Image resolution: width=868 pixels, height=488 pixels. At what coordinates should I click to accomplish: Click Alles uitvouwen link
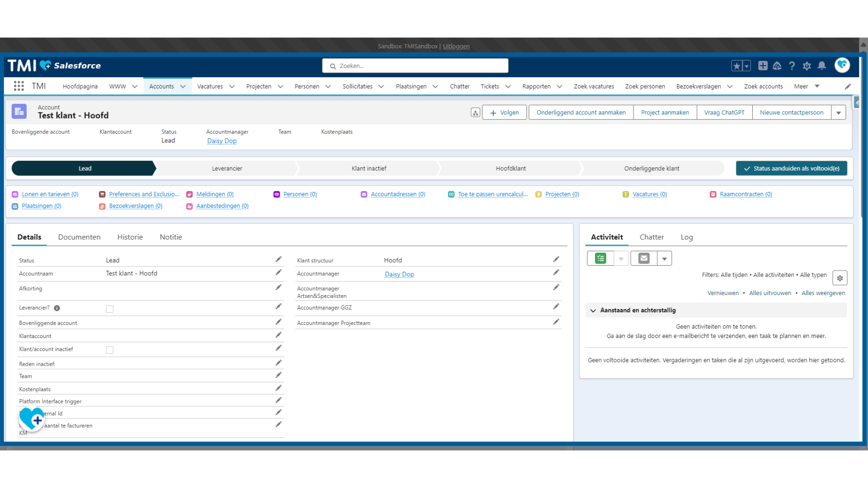[x=770, y=293]
